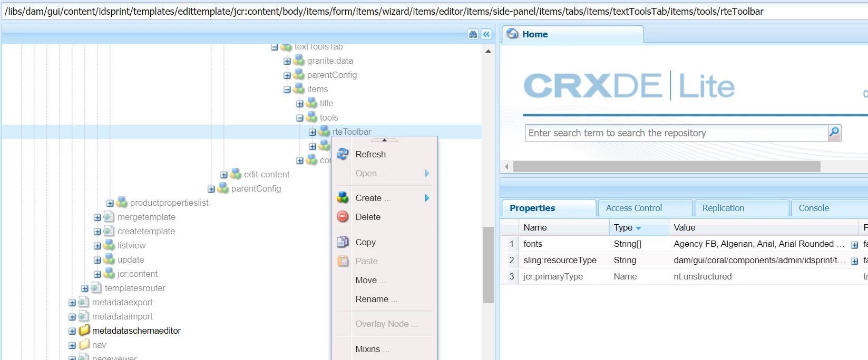Screen dimensions: 868x360
Task: Click tree scrollbar up arrow
Action: (x=488, y=51)
